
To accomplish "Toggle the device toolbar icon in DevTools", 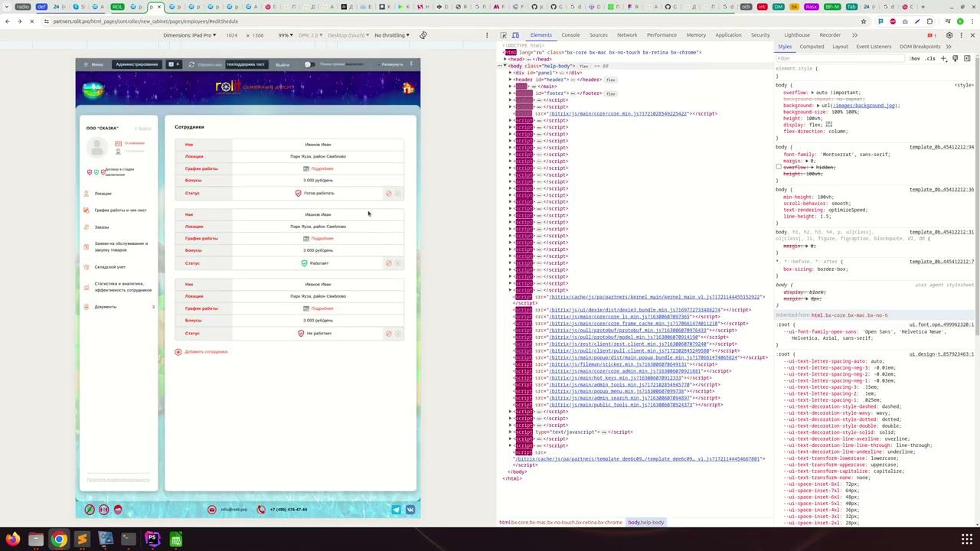I will pos(515,35).
